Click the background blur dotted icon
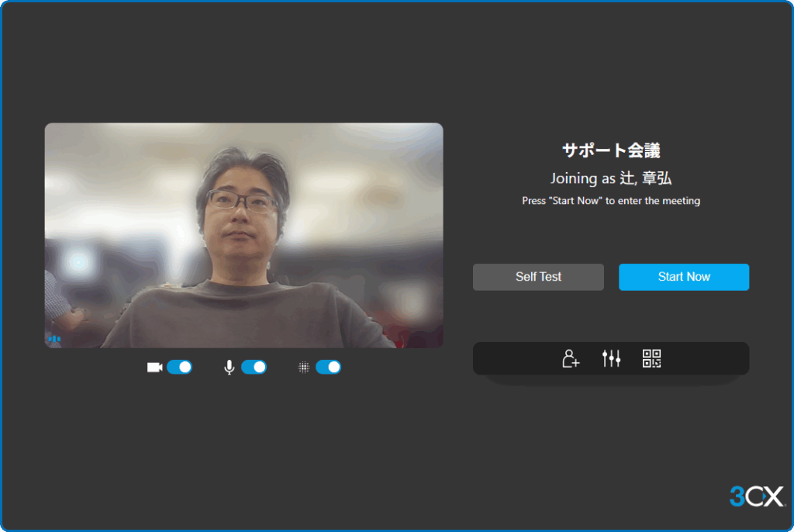The image size is (794, 532). coord(303,368)
